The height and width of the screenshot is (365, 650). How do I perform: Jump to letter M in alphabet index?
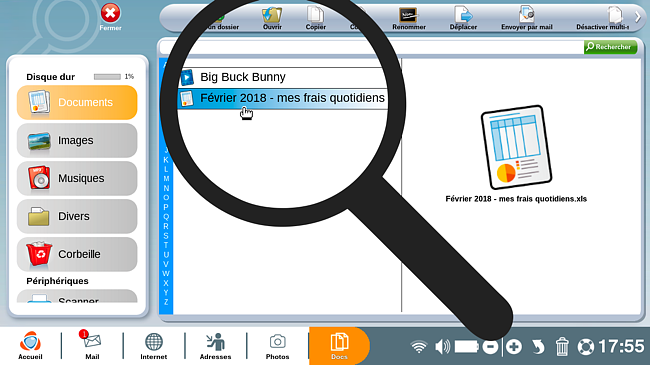click(166, 179)
